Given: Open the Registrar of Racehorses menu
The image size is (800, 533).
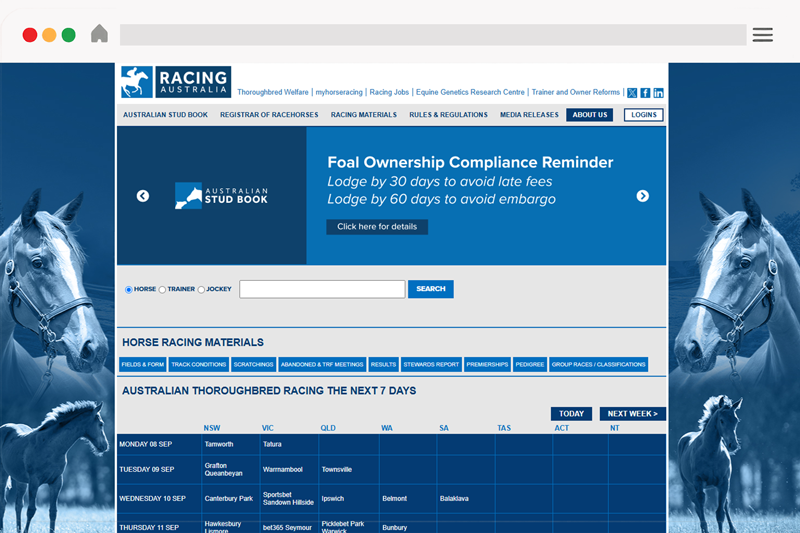Looking at the screenshot, I should click(x=269, y=115).
